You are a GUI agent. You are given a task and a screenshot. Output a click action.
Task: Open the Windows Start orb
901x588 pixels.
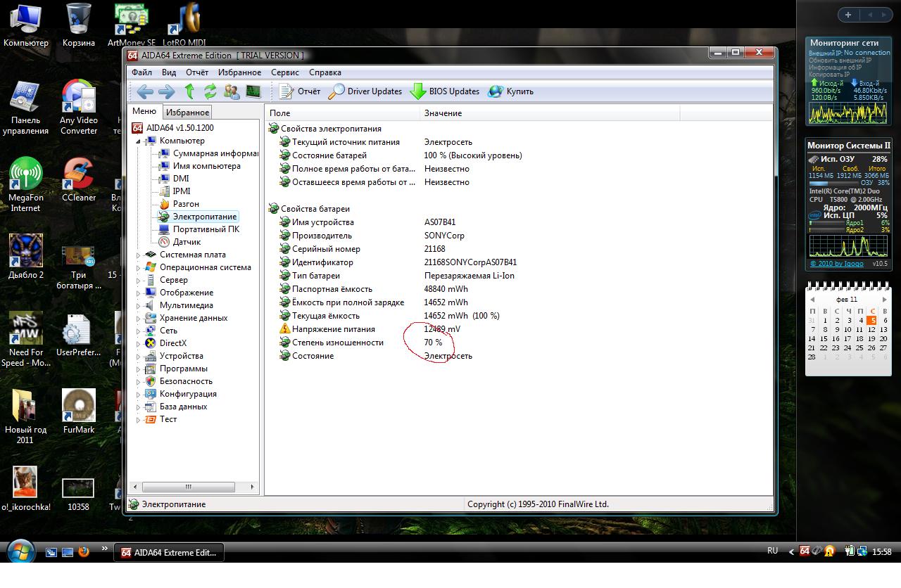(x=19, y=552)
